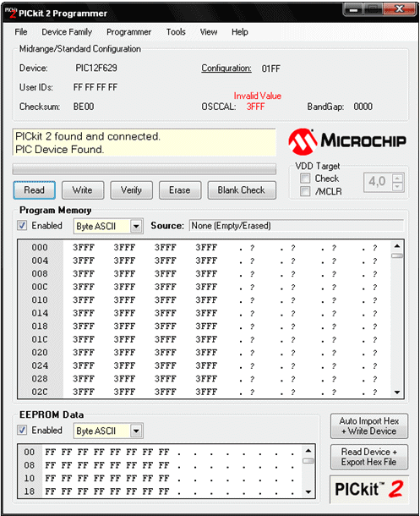Click Auto Import Hex + Write Device
The width and height of the screenshot is (420, 516).
pos(369,426)
